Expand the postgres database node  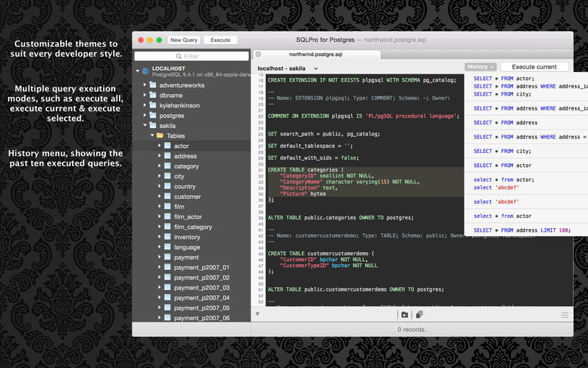[x=144, y=116]
